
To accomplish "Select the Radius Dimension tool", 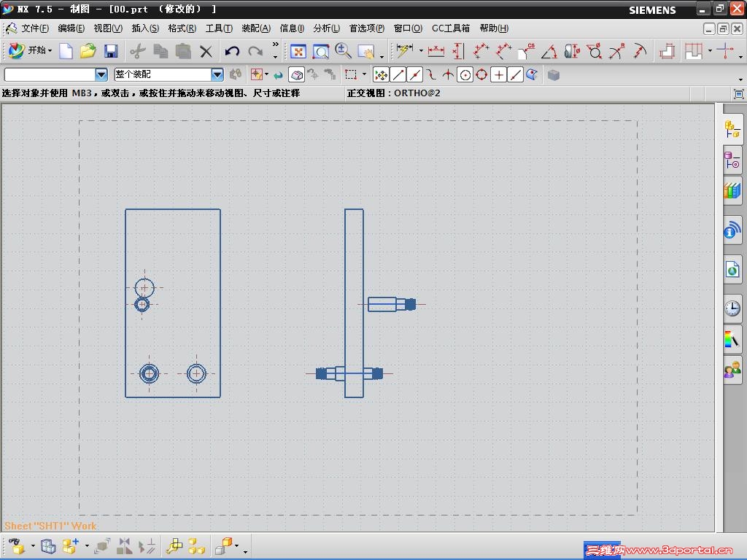I will point(616,50).
